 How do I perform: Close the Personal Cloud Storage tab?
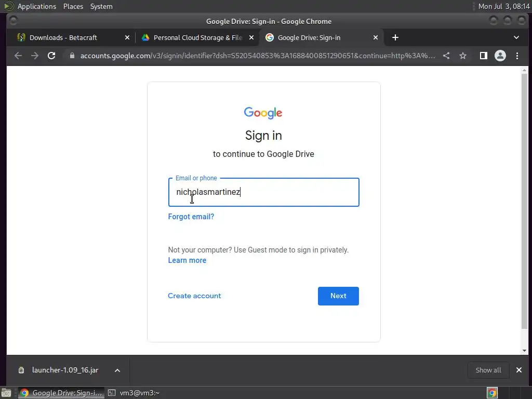(251, 37)
